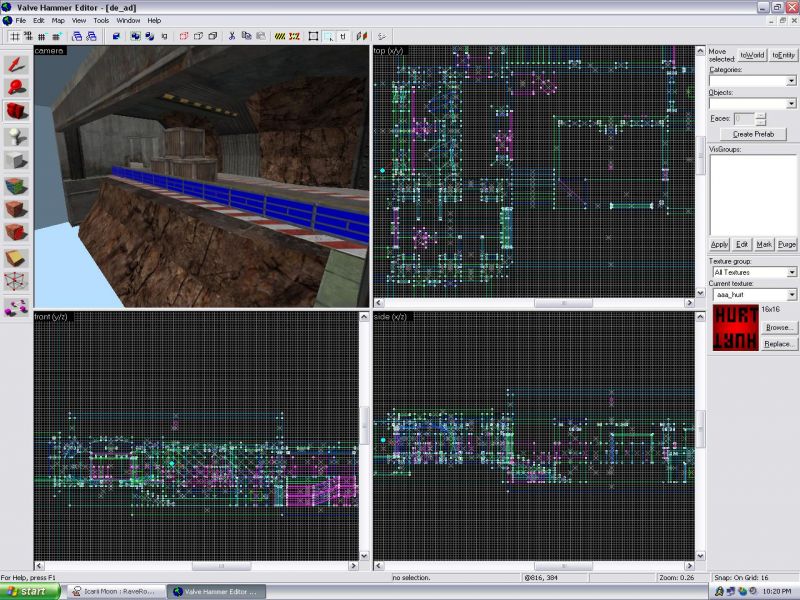Select the Magnify tool
This screenshot has height=600, width=800.
click(16, 88)
